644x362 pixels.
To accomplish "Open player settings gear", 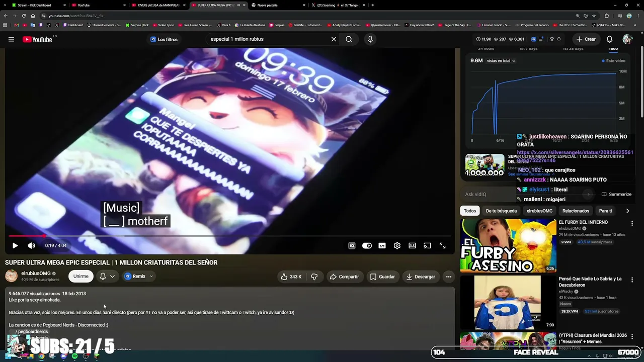I will coord(397,245).
